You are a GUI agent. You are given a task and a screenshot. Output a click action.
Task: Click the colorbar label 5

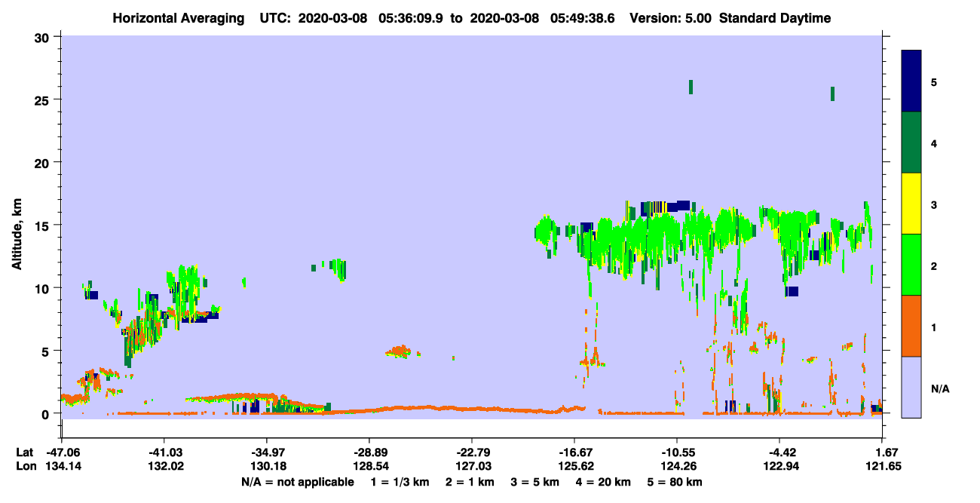(x=934, y=81)
